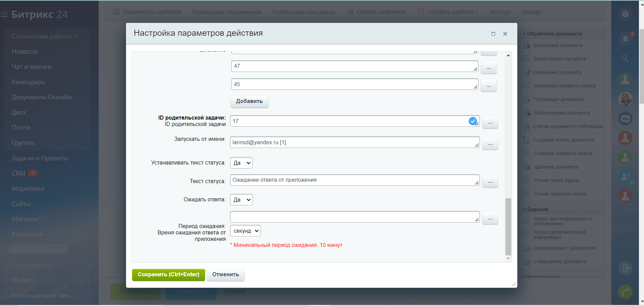Open Ожидать ответа dropdown
This screenshot has height=306, width=644.
[x=241, y=200]
